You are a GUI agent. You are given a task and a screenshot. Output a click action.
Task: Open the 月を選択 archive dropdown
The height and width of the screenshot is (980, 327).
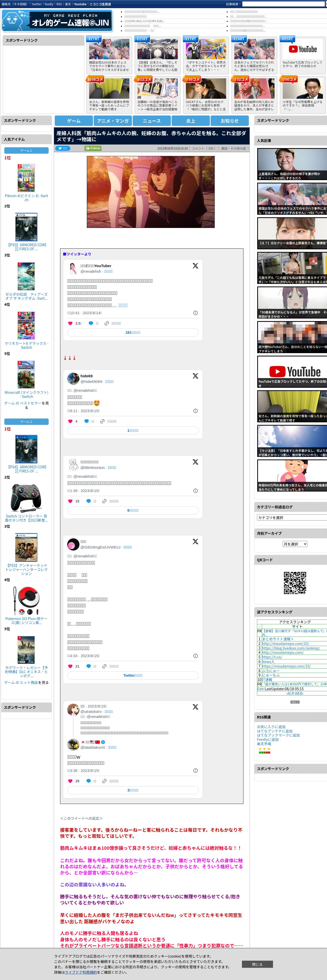coord(295,544)
